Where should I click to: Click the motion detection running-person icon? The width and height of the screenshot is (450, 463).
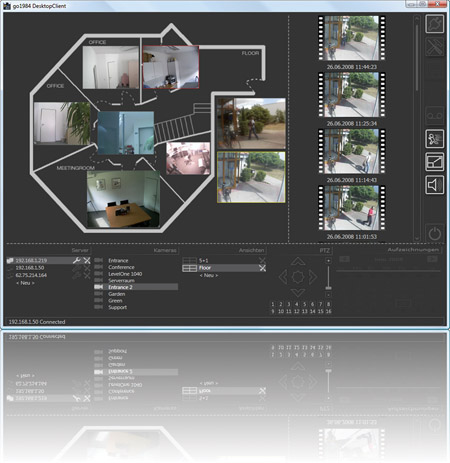click(435, 139)
